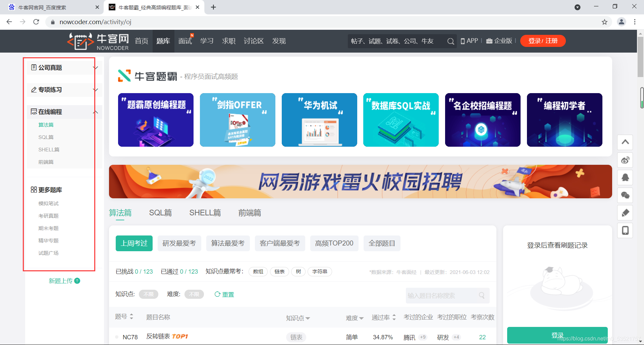Switch to the 前端篇 tab
This screenshot has height=345, width=644.
point(250,213)
